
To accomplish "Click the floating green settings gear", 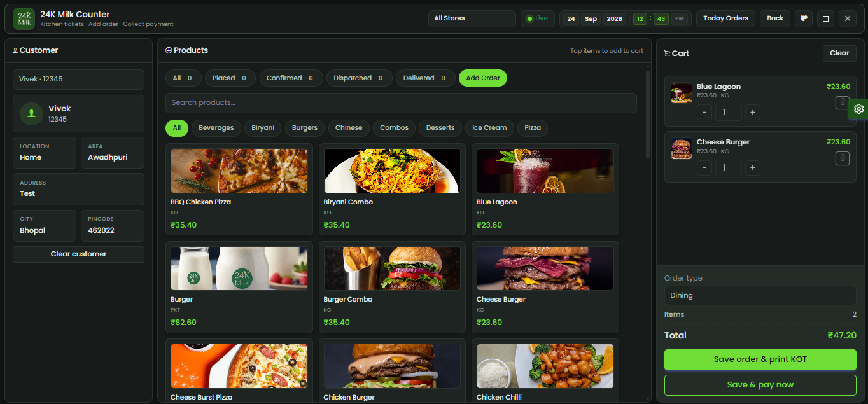I will [858, 109].
